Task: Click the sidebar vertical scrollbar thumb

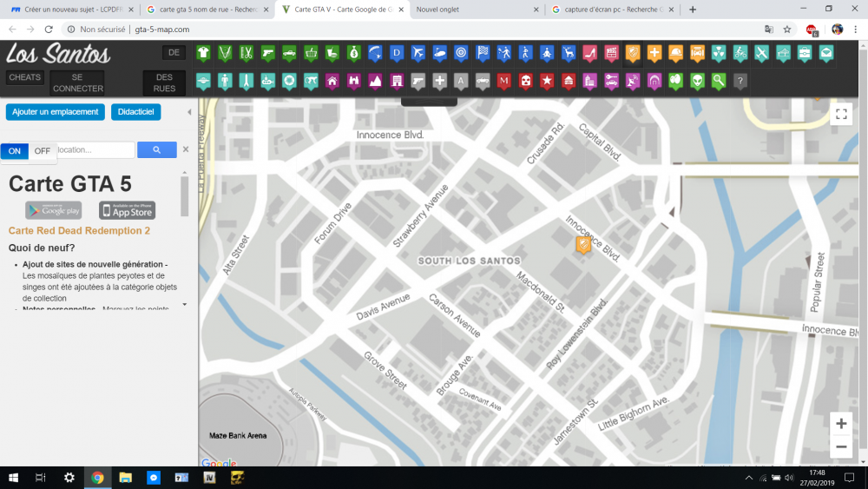Action: (x=184, y=196)
